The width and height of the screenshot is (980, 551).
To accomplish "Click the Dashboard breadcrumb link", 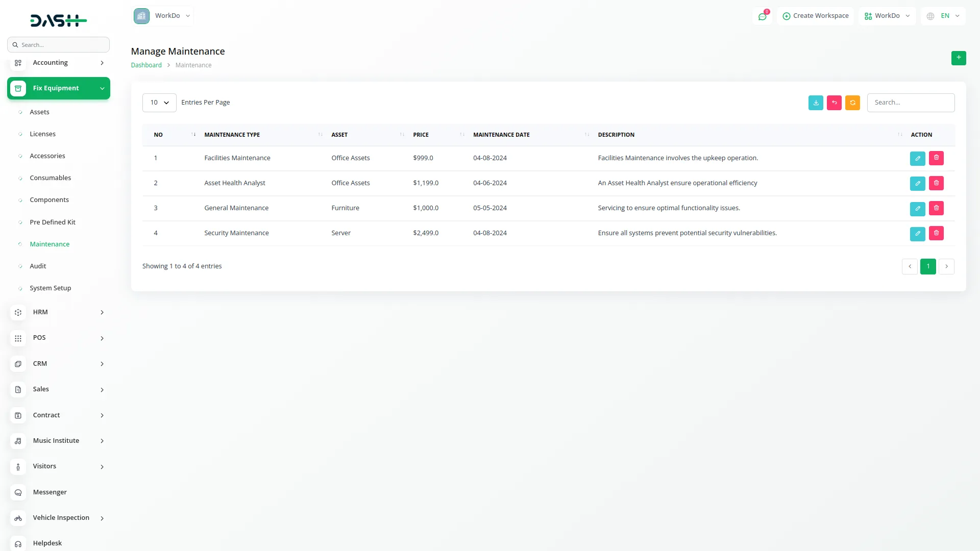I will tap(146, 65).
